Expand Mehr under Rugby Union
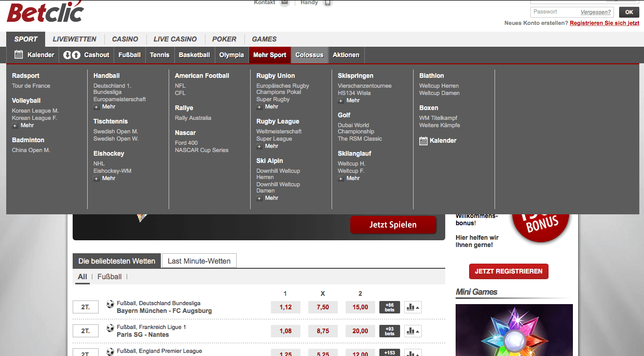Image resolution: width=644 pixels, height=356 pixels. (268, 107)
